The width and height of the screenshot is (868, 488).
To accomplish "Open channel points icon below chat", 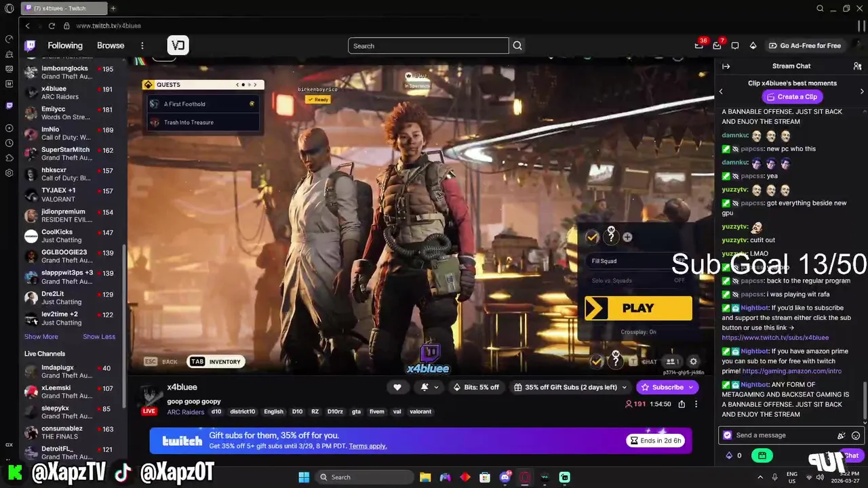I will click(729, 455).
